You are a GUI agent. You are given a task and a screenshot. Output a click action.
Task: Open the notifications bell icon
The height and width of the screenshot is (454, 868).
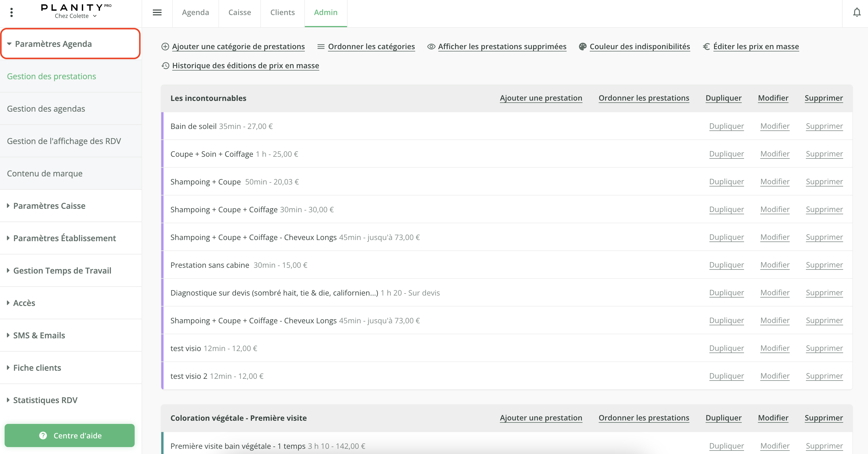pyautogui.click(x=856, y=12)
